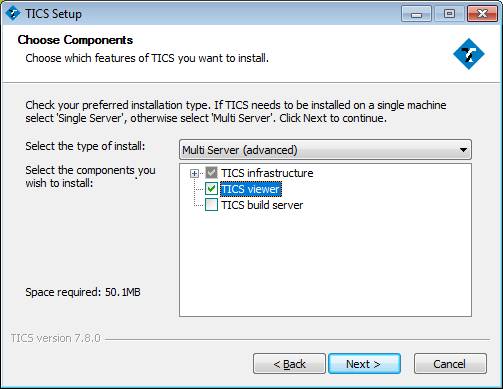The image size is (503, 389).
Task: Select the TICS build server tree label
Action: click(x=262, y=205)
